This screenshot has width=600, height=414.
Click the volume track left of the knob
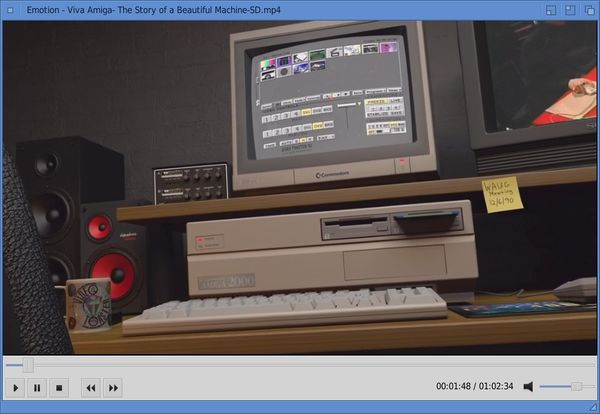(x=556, y=386)
